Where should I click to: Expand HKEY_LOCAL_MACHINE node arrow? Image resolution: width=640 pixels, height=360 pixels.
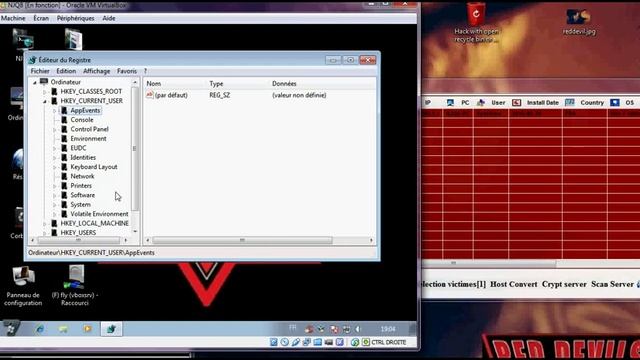[44, 224]
